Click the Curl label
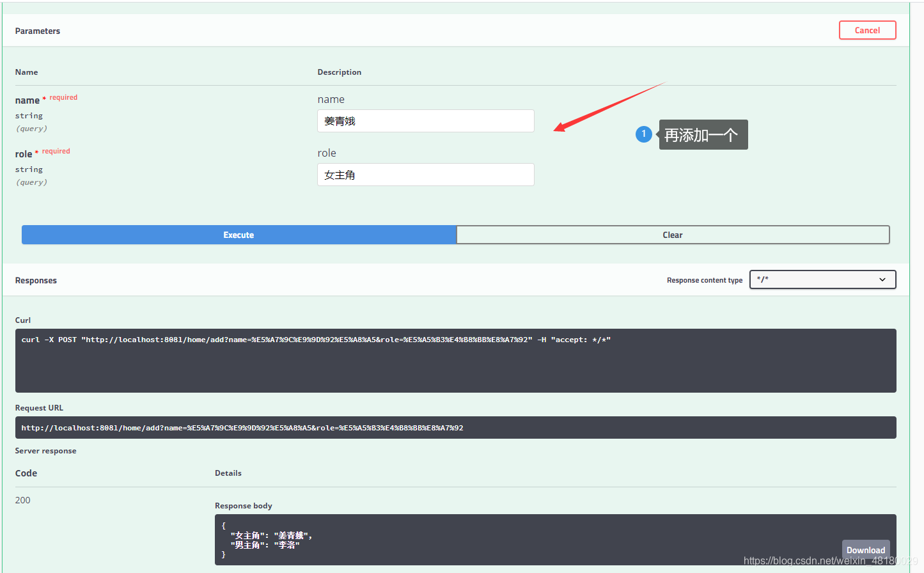 click(x=23, y=320)
